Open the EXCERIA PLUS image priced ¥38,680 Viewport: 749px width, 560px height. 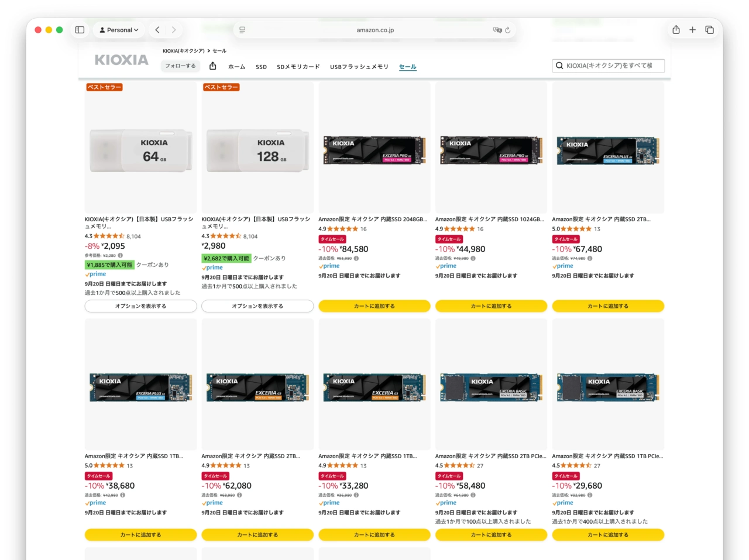point(140,387)
